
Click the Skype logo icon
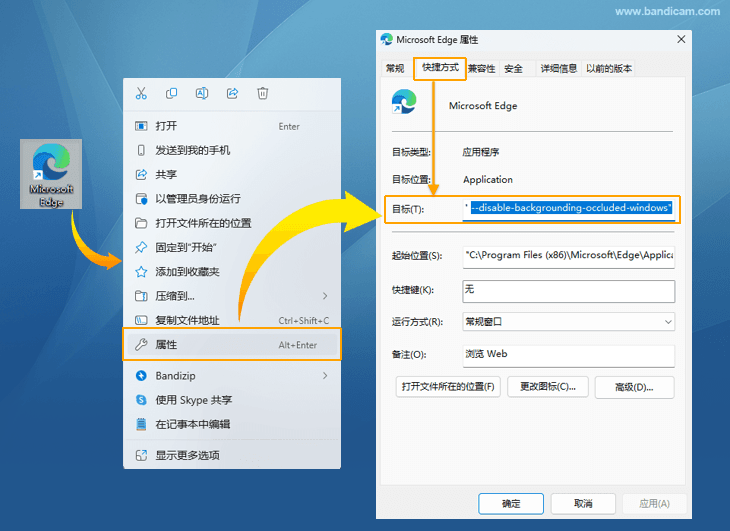coord(141,400)
